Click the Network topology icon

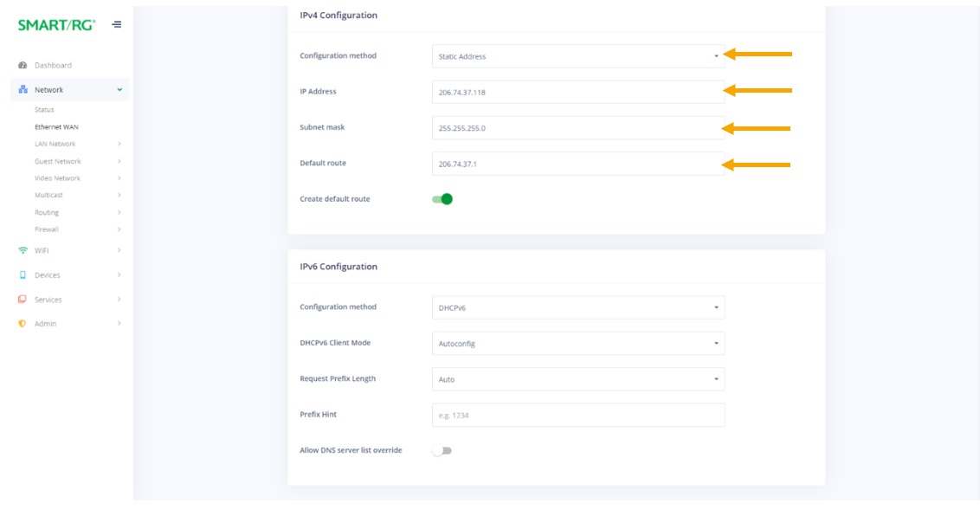click(23, 89)
